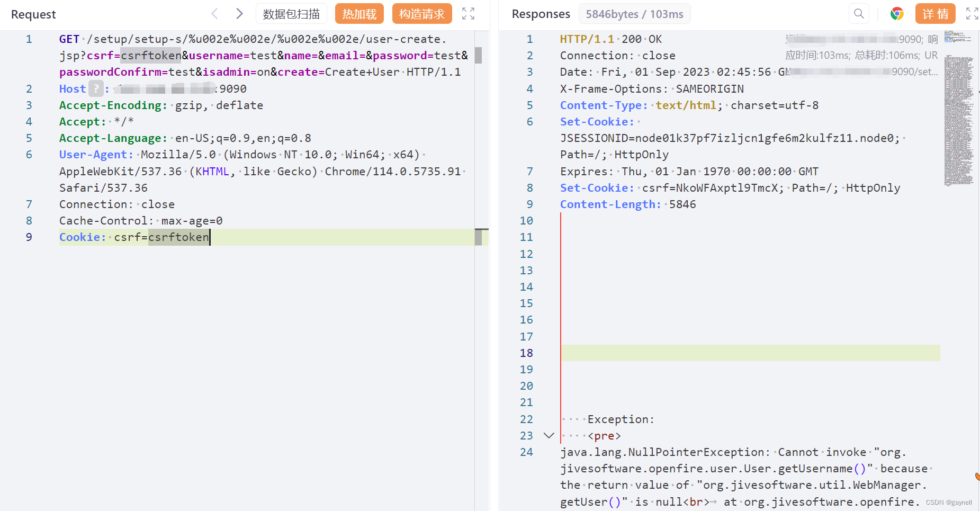Open response in Chrome browser icon
Screen dimensions: 980x511
click(897, 14)
